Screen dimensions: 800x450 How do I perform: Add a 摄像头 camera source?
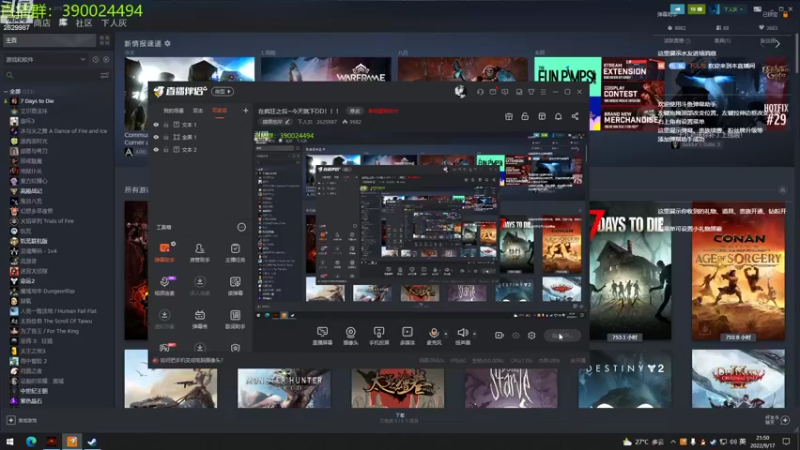(x=351, y=336)
